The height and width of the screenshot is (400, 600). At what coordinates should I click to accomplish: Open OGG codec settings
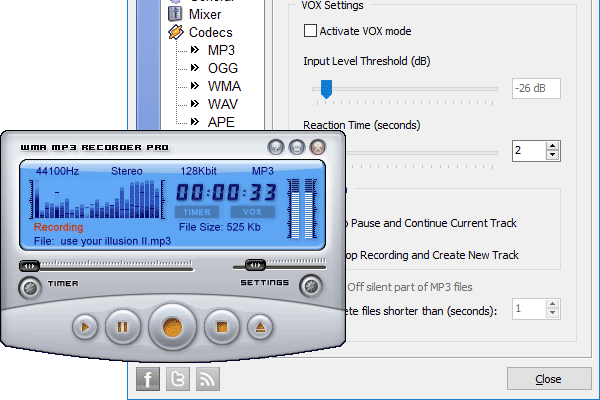point(223,68)
